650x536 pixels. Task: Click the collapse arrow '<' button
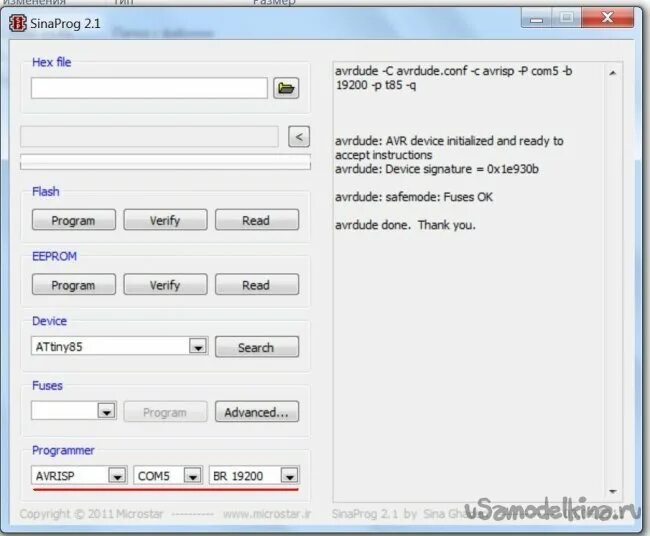coord(299,136)
